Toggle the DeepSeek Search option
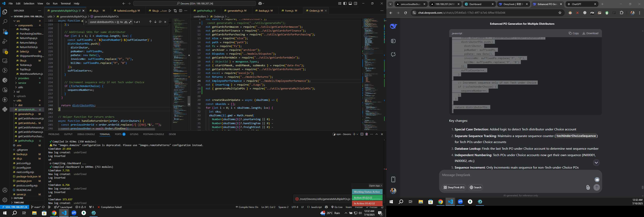 [476, 187]
